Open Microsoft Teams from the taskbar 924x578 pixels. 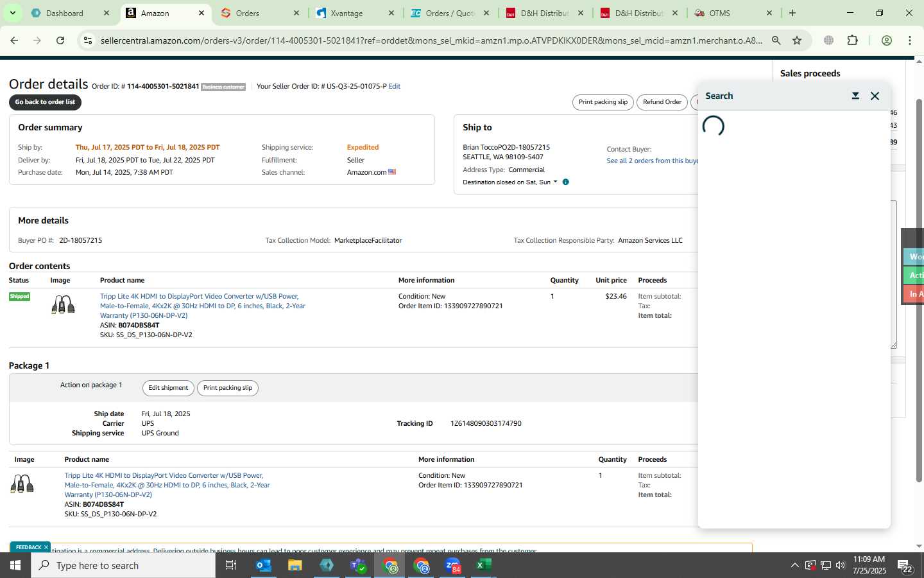[358, 565]
